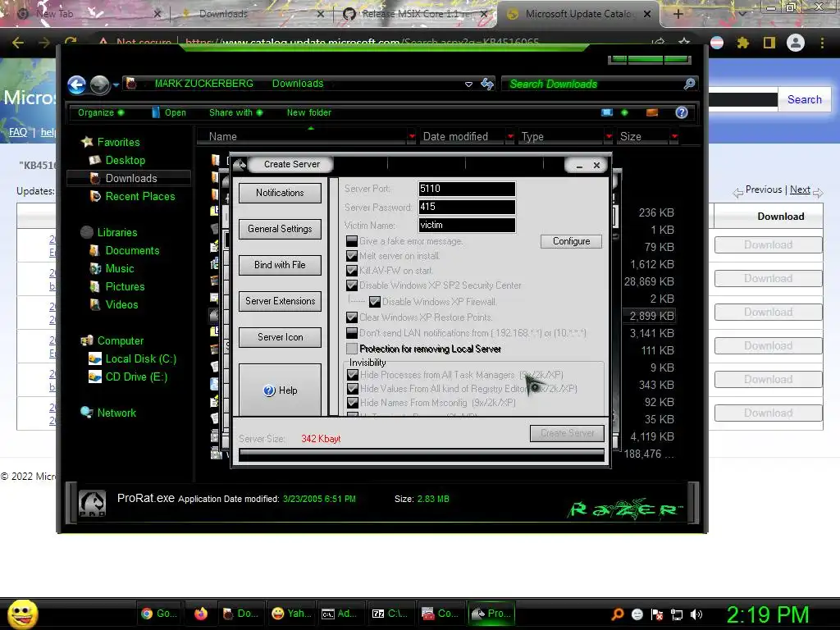840x630 pixels.
Task: Toggle Kill AV-FW on start checkbox
Action: point(352,271)
